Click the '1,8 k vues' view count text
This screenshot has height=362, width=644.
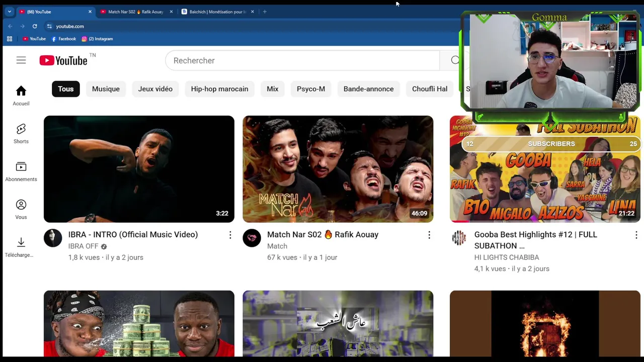tap(84, 257)
